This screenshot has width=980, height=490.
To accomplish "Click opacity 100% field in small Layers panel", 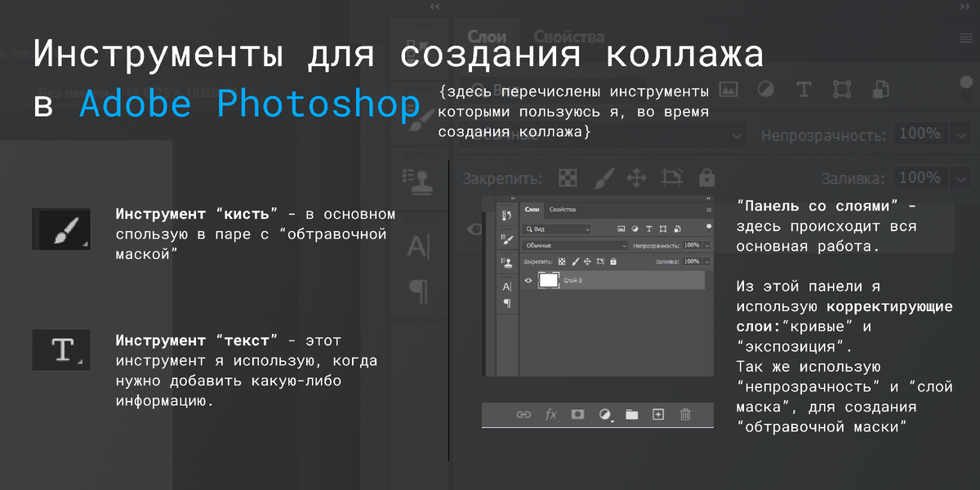I will click(692, 245).
